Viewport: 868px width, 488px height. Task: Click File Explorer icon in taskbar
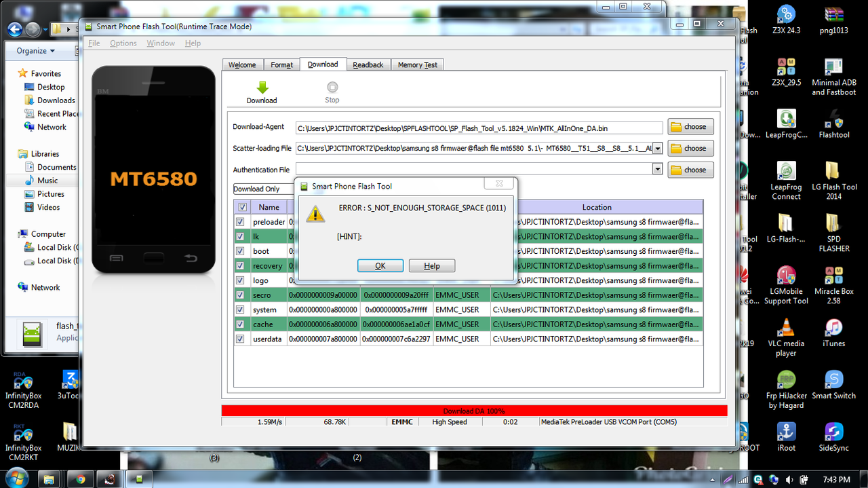[x=50, y=479]
